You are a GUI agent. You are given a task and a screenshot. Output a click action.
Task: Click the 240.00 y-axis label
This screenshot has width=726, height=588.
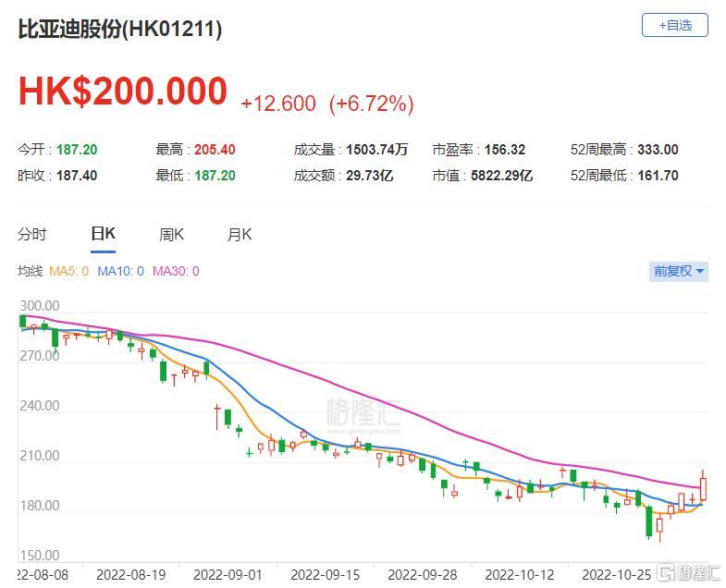point(40,406)
